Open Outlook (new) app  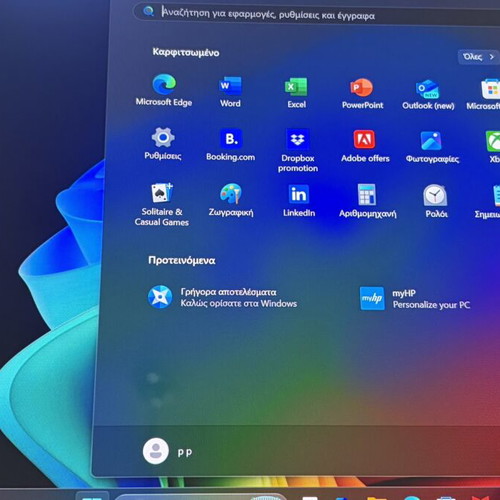pyautogui.click(x=428, y=94)
